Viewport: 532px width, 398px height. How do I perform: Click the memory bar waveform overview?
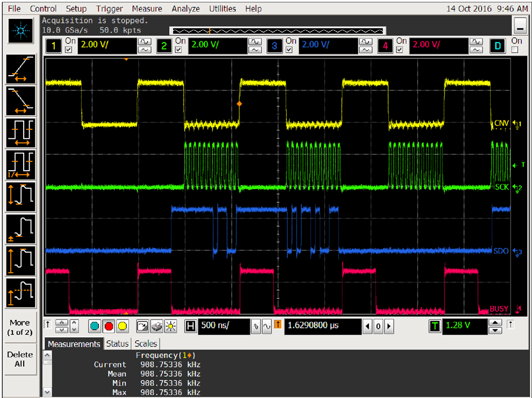pyautogui.click(x=278, y=31)
